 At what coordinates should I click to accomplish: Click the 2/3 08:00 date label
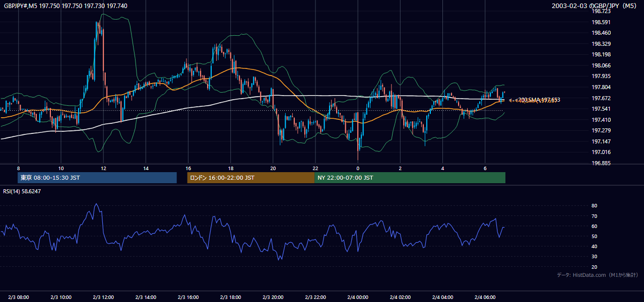point(18,297)
